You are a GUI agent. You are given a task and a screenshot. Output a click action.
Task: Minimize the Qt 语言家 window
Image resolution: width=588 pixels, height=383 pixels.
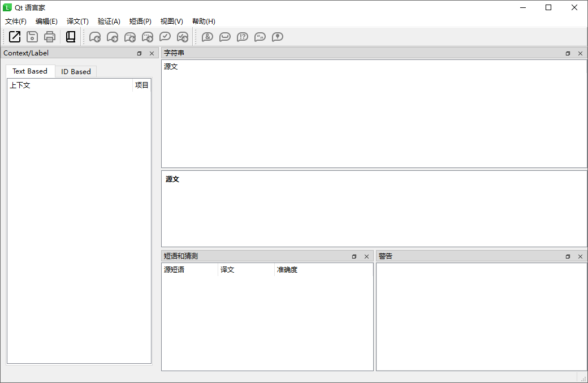pyautogui.click(x=523, y=7)
